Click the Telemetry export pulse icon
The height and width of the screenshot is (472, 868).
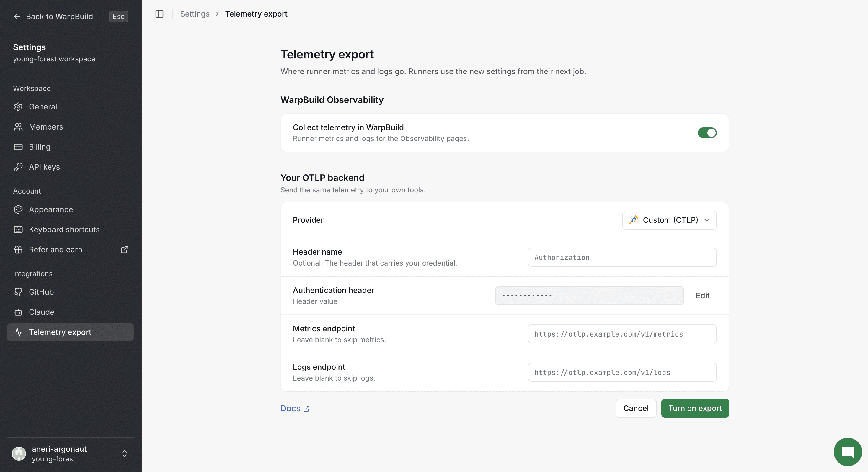click(x=18, y=332)
